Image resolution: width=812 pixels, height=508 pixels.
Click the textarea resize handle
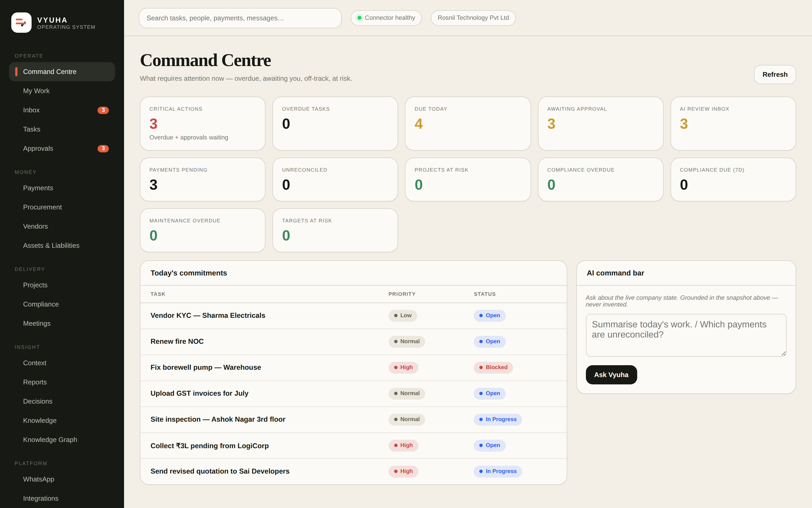pyautogui.click(x=784, y=353)
